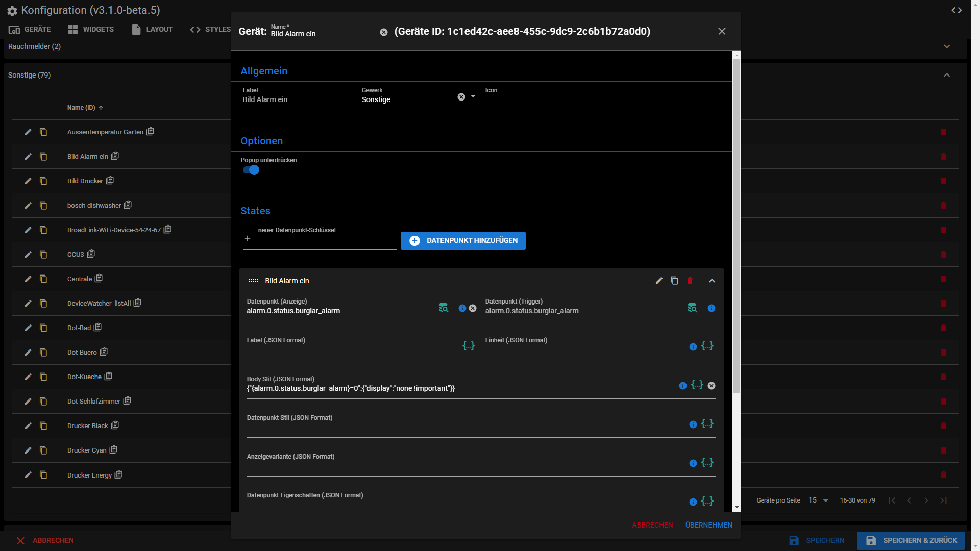Click the Label field in Allgemein
This screenshot has width=980, height=551.
pyautogui.click(x=299, y=99)
